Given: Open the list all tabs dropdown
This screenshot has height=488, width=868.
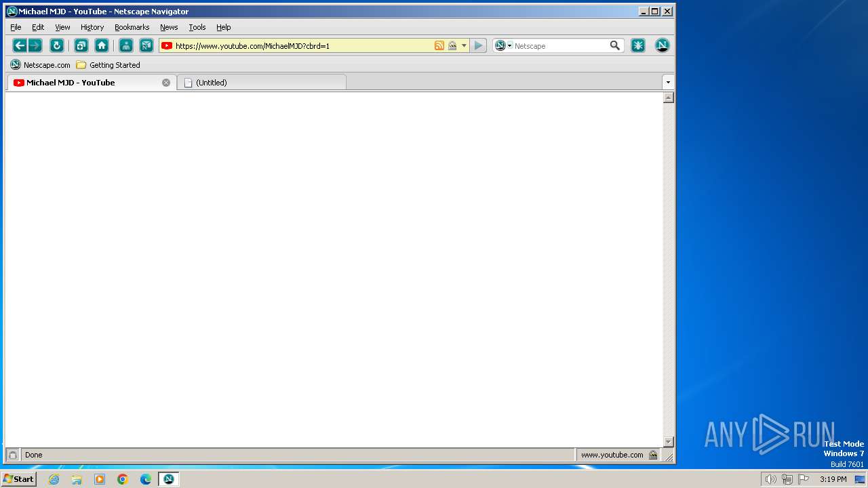Looking at the screenshot, I should click(668, 82).
